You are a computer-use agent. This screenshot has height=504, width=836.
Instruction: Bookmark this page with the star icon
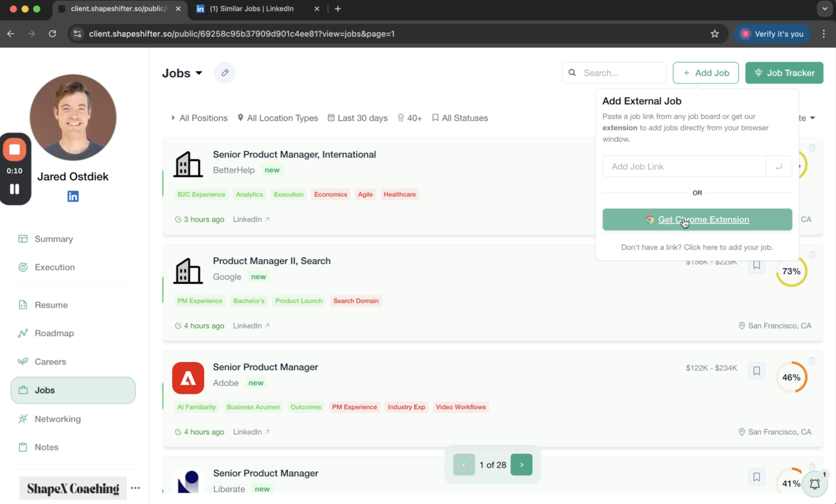(x=715, y=33)
